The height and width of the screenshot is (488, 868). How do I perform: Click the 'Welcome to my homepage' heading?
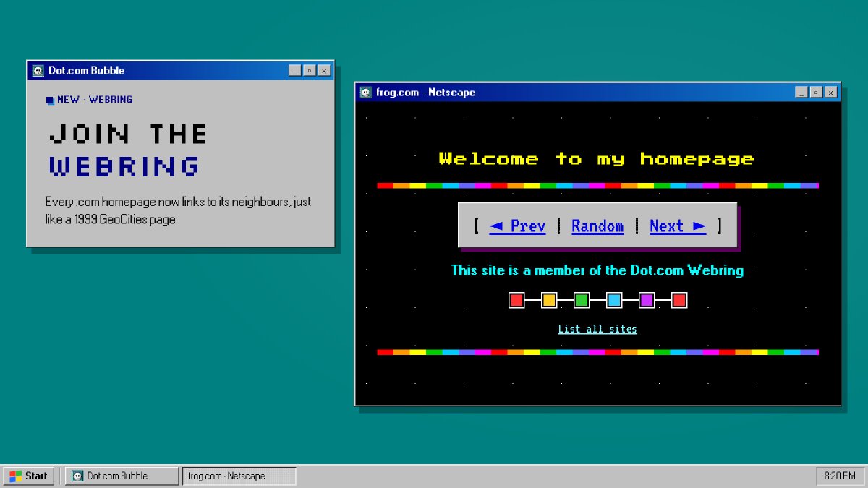[597, 159]
